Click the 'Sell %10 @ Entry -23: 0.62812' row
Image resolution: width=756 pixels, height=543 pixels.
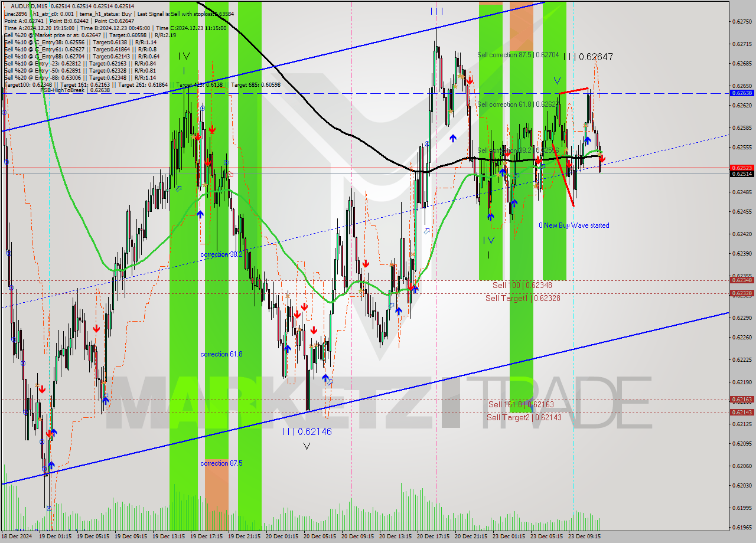coord(80,63)
